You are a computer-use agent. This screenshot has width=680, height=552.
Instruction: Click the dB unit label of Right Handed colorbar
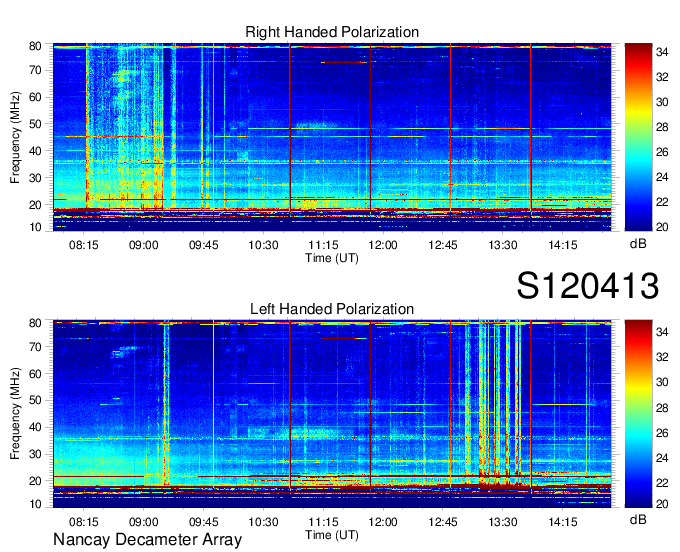click(x=638, y=244)
